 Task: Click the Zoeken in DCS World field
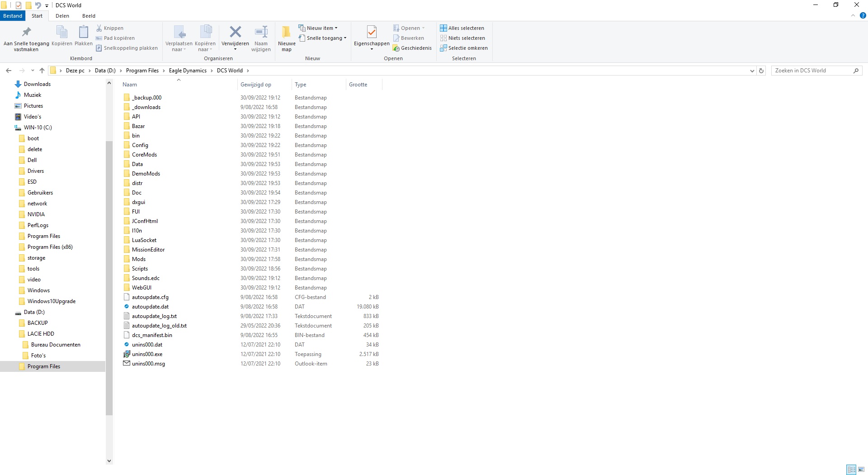811,71
